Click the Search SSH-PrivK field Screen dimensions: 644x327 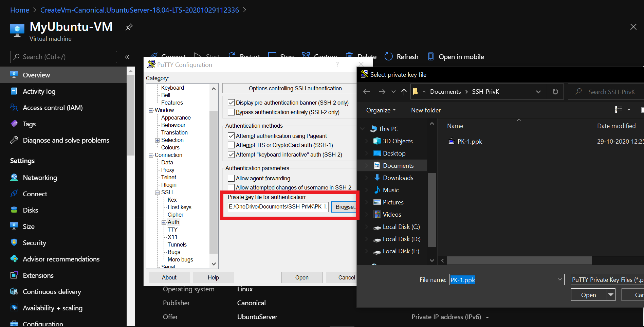[x=606, y=92]
